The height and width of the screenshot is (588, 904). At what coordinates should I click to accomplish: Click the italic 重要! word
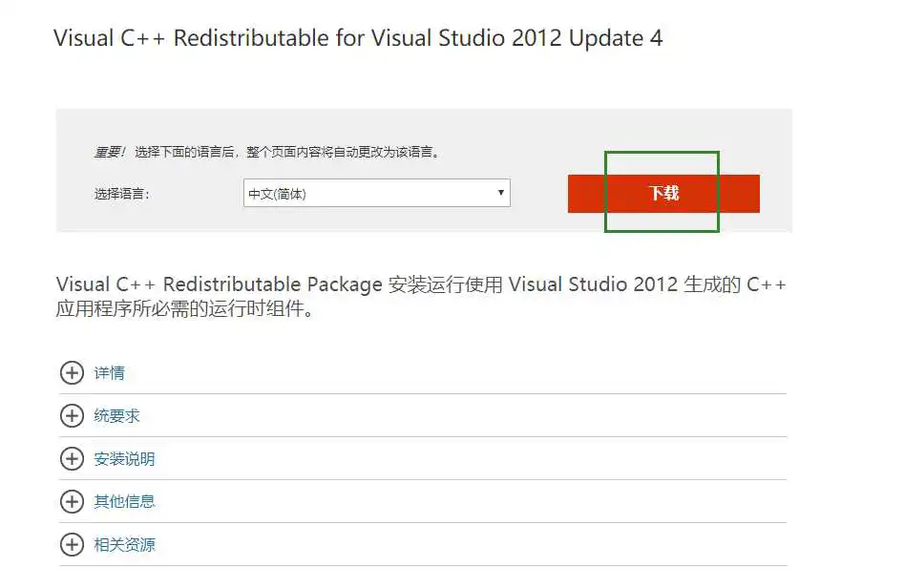tap(109, 152)
